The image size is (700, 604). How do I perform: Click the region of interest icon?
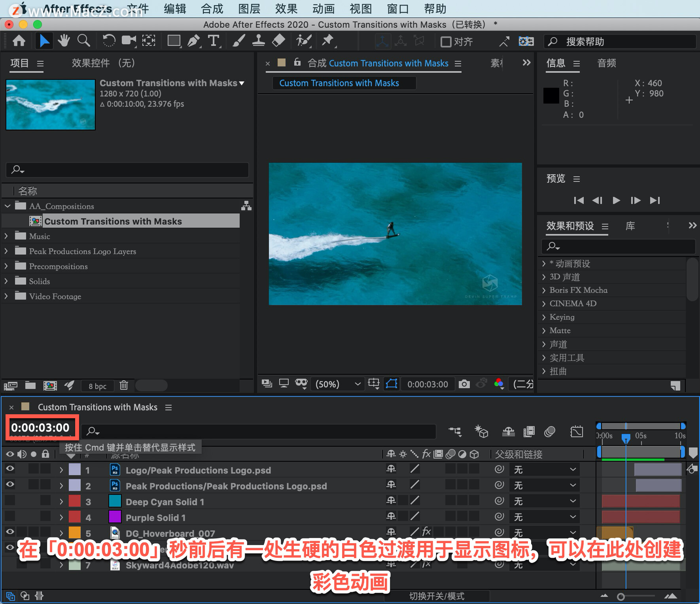coord(374,383)
